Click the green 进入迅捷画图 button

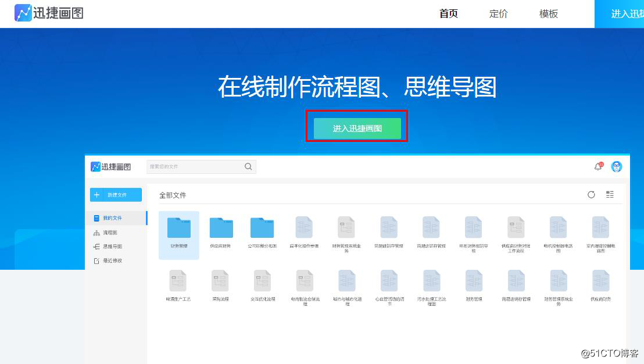(x=357, y=128)
